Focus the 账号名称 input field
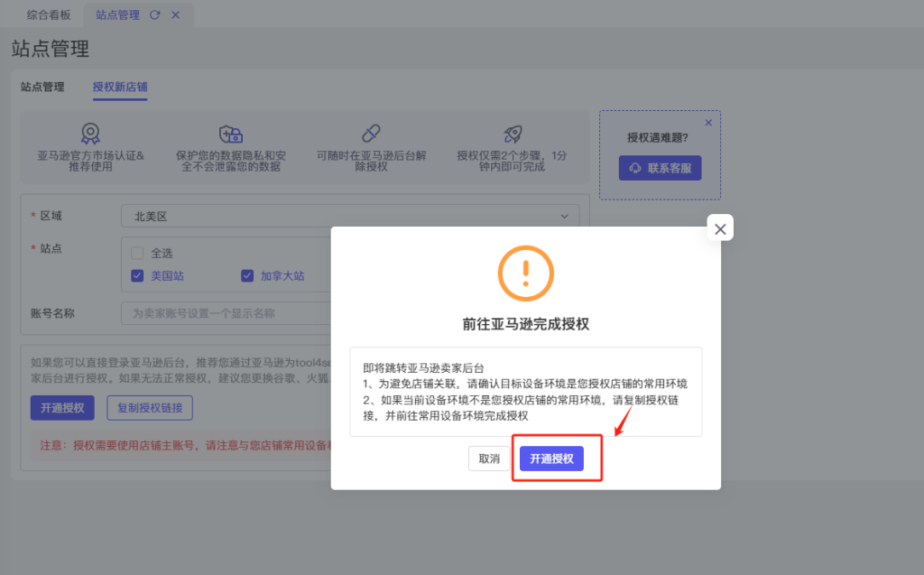The width and height of the screenshot is (924, 575). (x=226, y=313)
